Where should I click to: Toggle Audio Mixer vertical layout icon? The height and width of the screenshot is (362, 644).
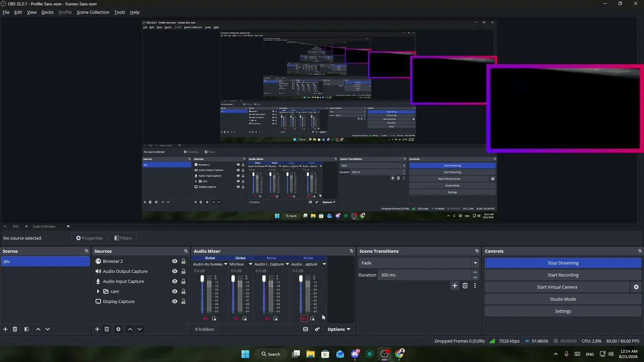[x=305, y=329]
